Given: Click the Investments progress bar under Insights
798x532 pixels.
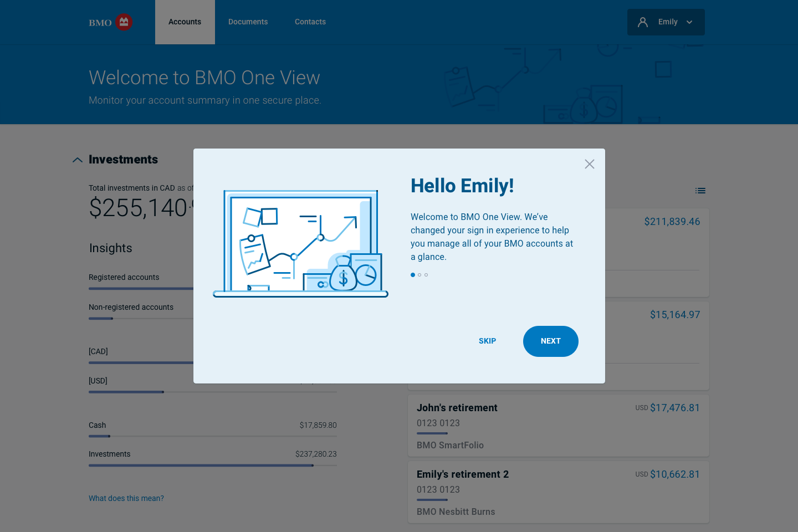Looking at the screenshot, I should click(213, 465).
